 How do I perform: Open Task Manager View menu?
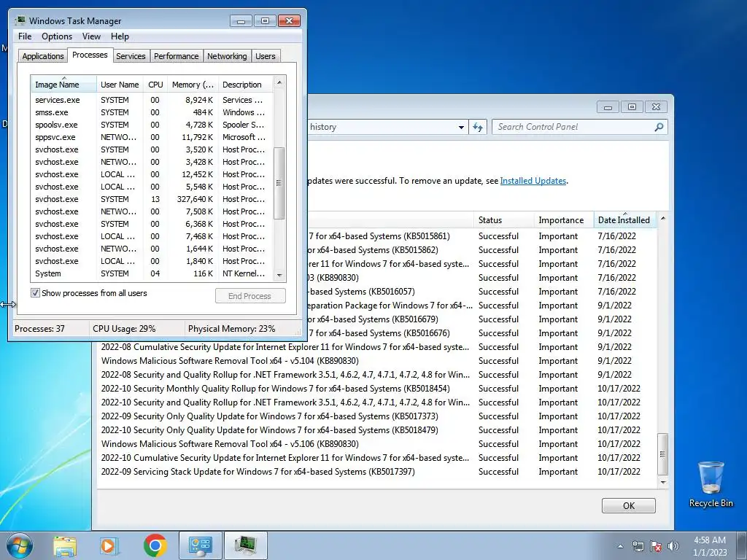91,36
